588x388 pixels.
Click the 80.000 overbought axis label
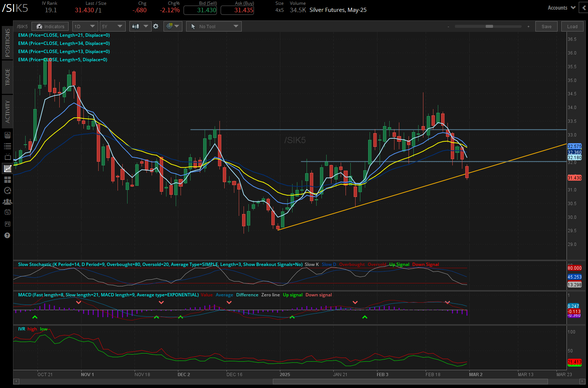point(575,268)
